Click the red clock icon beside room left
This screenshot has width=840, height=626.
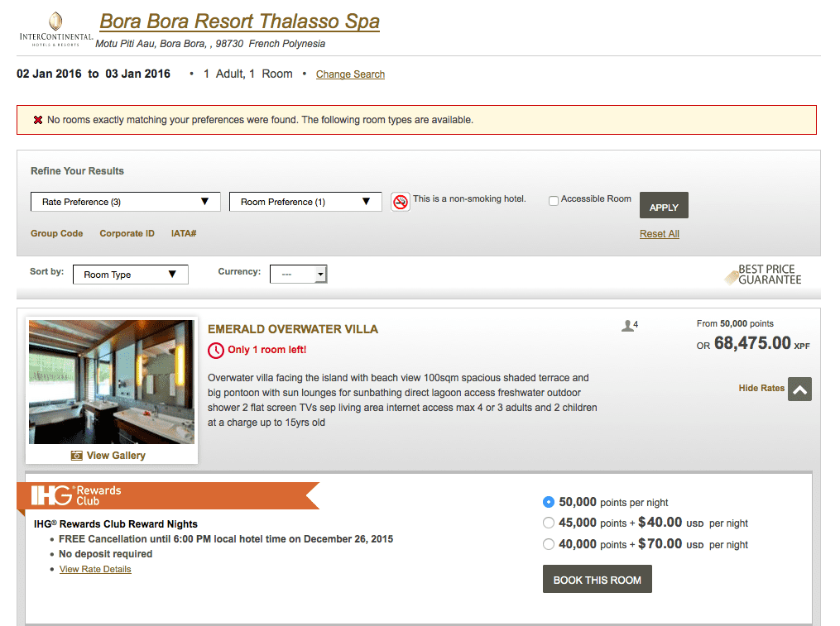point(216,351)
